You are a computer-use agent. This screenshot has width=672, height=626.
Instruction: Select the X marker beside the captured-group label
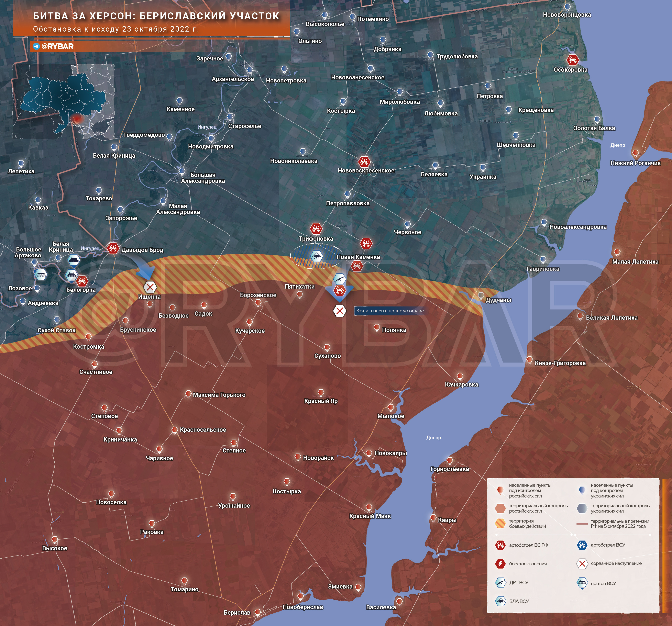pyautogui.click(x=339, y=311)
